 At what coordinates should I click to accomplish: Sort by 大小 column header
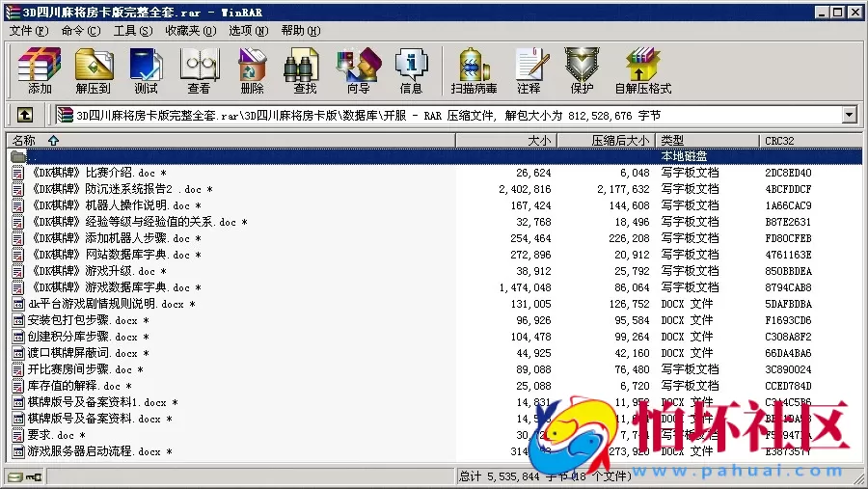pos(506,141)
